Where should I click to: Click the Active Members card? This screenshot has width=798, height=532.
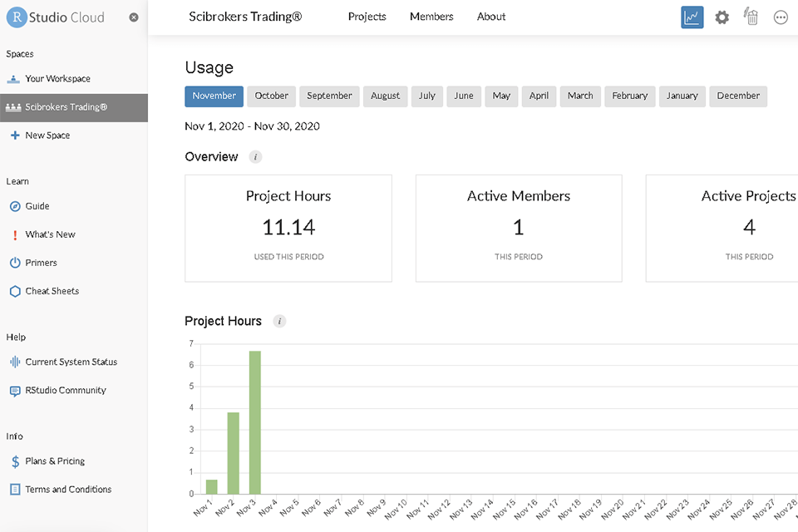pos(519,228)
